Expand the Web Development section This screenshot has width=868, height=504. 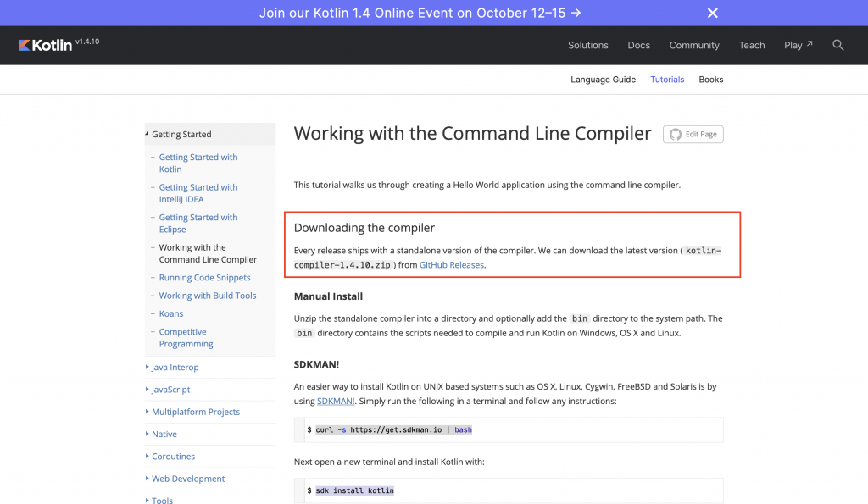click(x=187, y=479)
